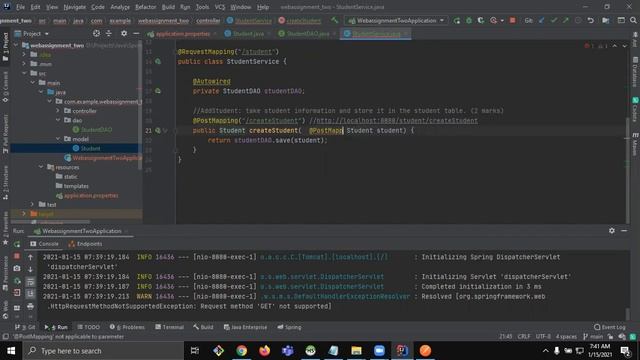
Task: Open the Refactor menu
Action: (146, 7)
